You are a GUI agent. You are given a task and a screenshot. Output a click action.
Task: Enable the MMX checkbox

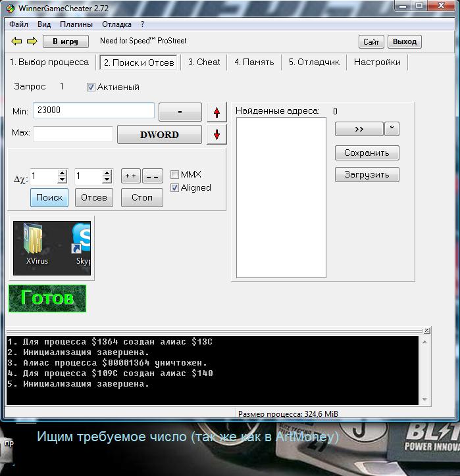tap(175, 174)
